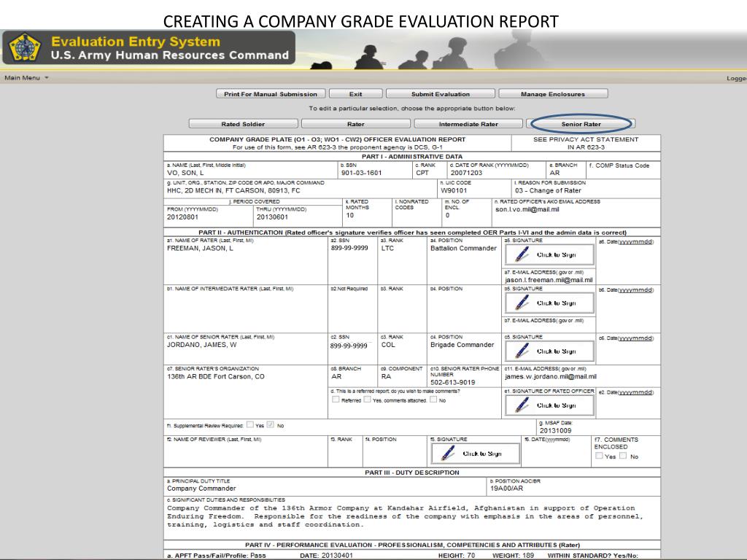
Task: Click the significant duties description text
Action: [x=405, y=516]
